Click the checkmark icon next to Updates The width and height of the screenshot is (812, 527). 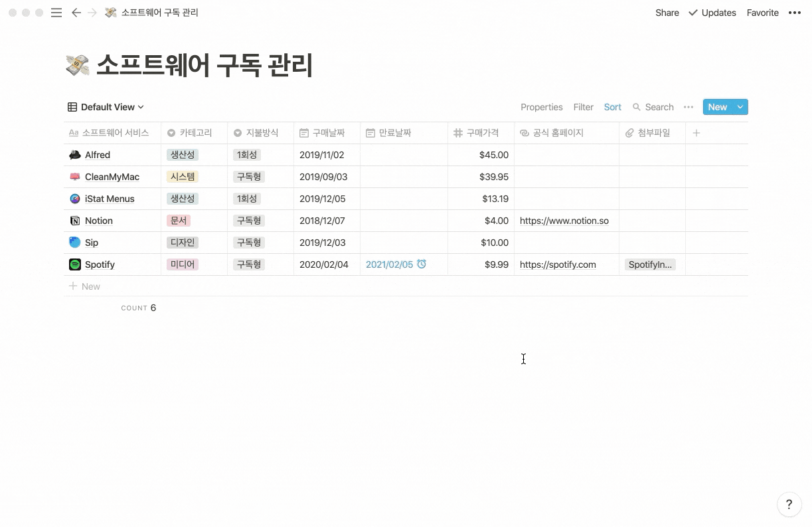point(693,13)
